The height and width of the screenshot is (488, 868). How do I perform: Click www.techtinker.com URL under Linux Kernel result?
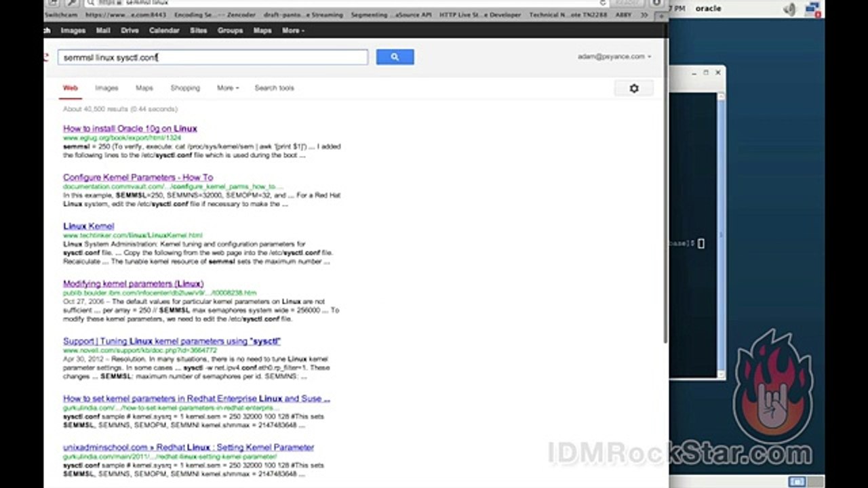click(x=133, y=235)
